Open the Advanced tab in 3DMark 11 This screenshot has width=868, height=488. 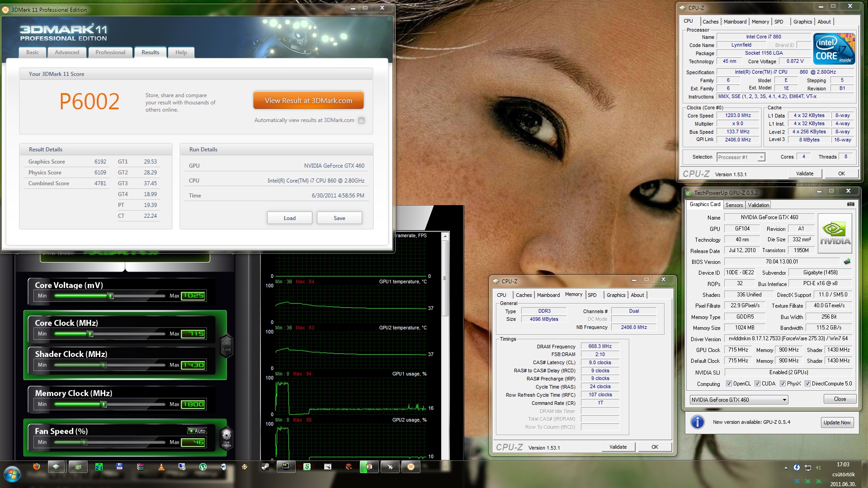pos(67,52)
